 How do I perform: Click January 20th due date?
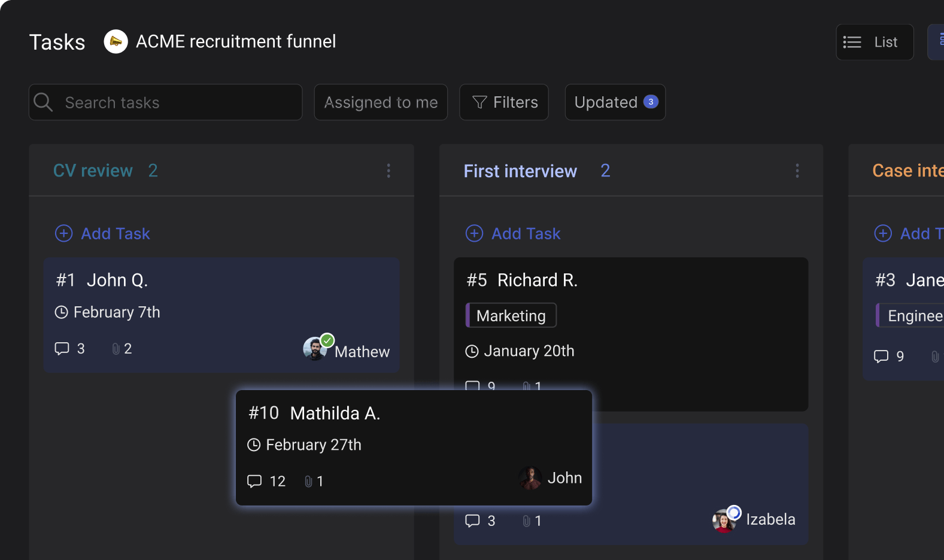click(x=529, y=351)
